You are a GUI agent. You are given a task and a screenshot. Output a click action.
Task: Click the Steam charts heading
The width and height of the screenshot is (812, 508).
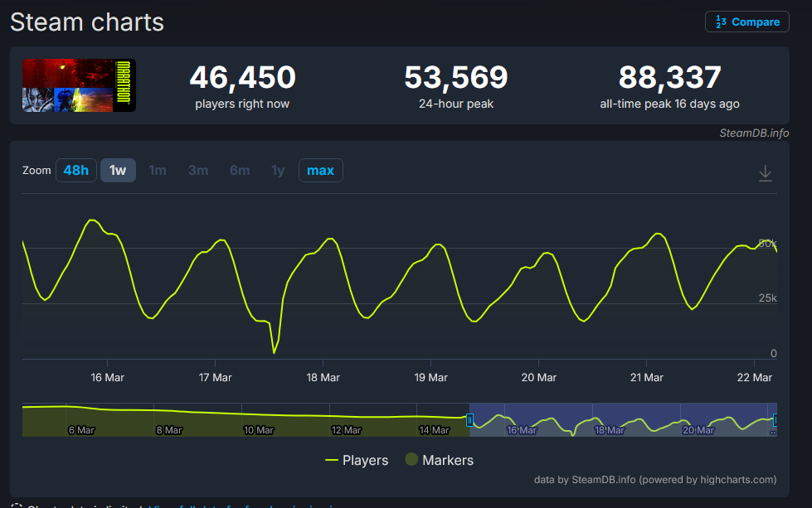pos(87,22)
